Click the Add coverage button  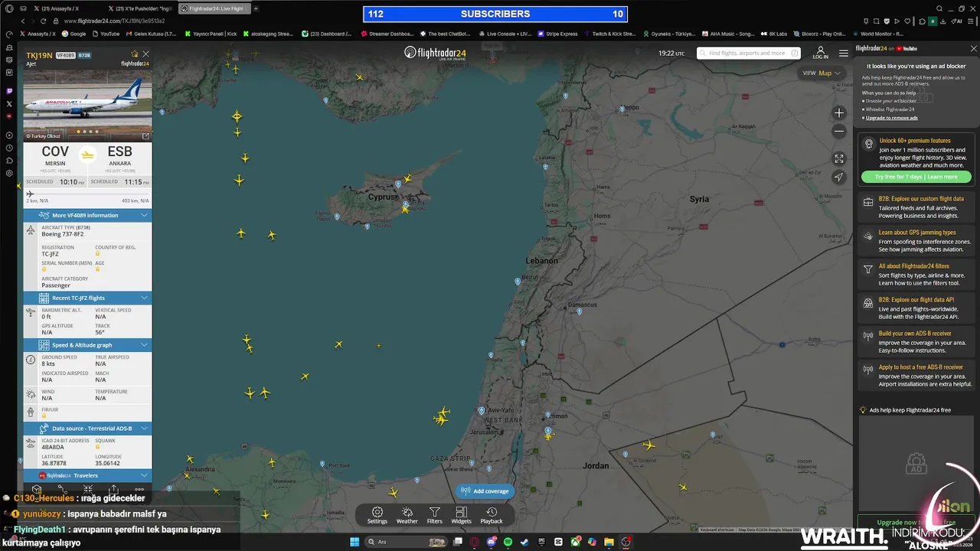pyautogui.click(x=485, y=491)
